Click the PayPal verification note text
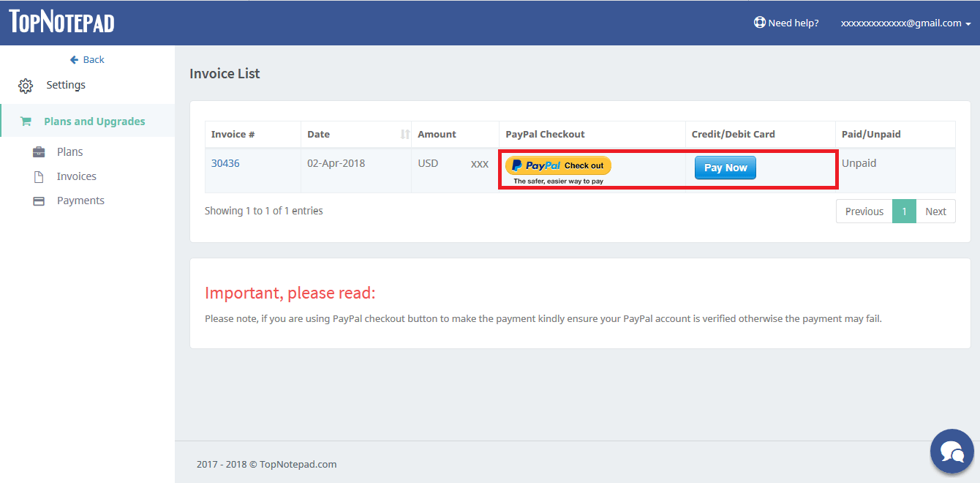 tap(543, 319)
